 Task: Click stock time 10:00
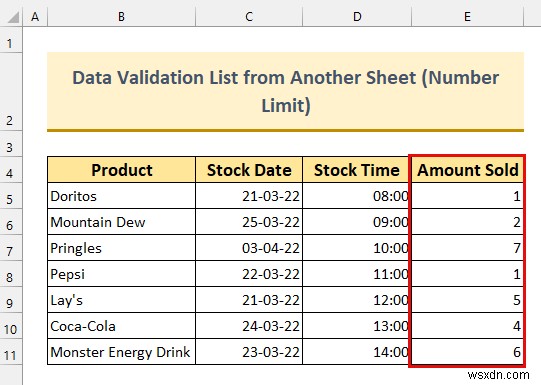tap(357, 248)
